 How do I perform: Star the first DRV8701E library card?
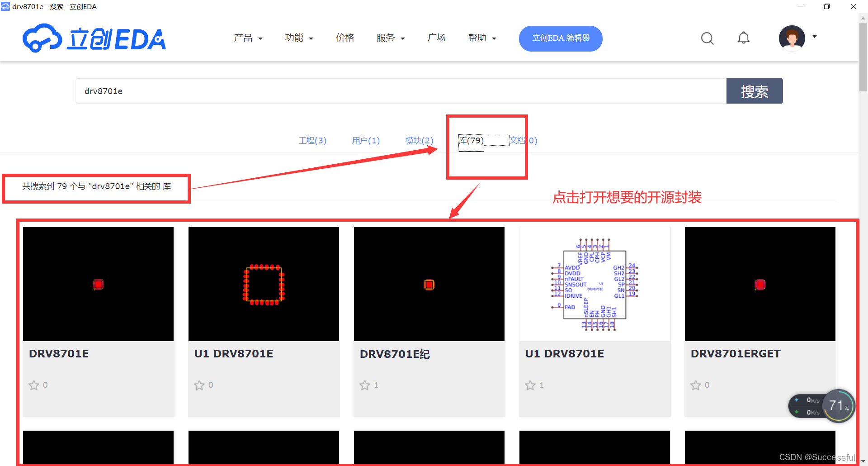(x=34, y=385)
